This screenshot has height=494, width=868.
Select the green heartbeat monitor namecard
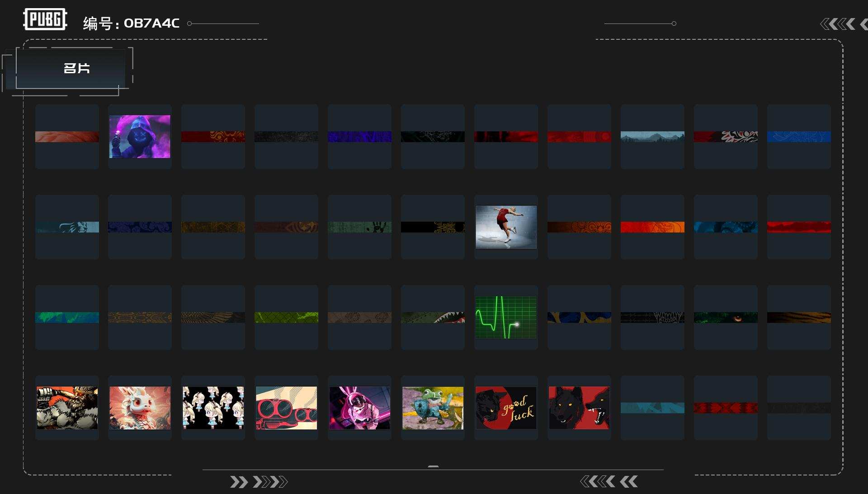506,317
